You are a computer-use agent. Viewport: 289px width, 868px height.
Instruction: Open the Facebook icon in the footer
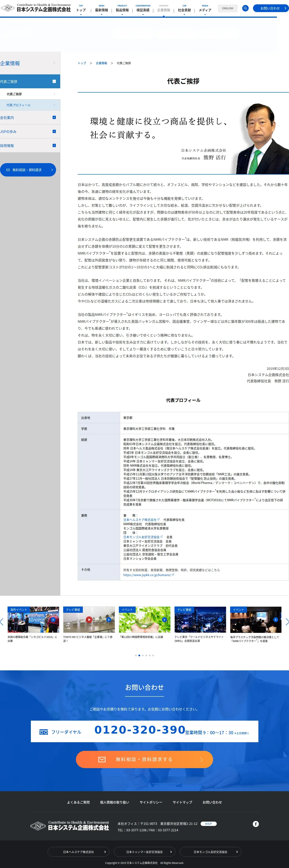(x=256, y=824)
